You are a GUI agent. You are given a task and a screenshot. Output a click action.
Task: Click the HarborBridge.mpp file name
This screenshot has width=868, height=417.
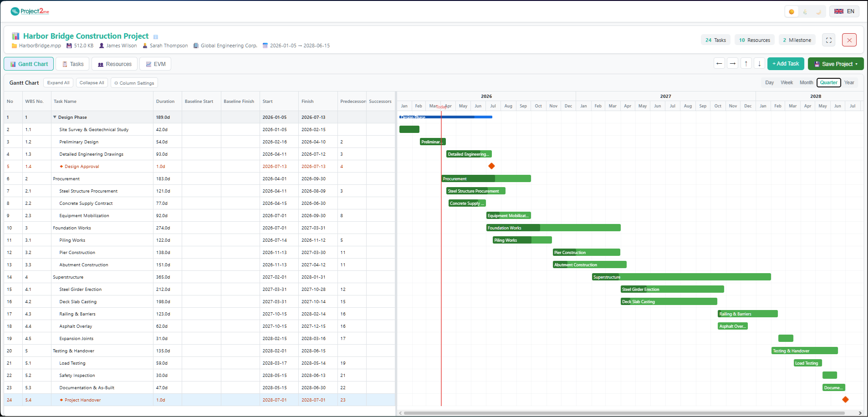click(40, 46)
